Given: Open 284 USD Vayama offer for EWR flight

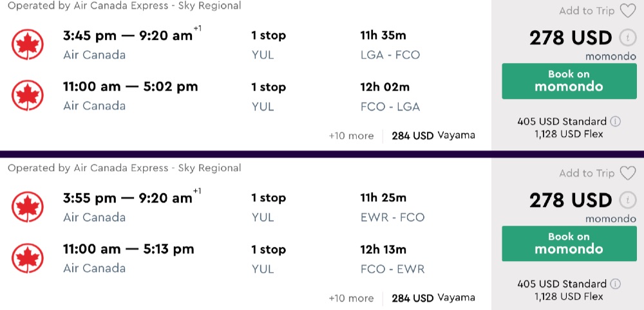Looking at the screenshot, I should coord(433,298).
